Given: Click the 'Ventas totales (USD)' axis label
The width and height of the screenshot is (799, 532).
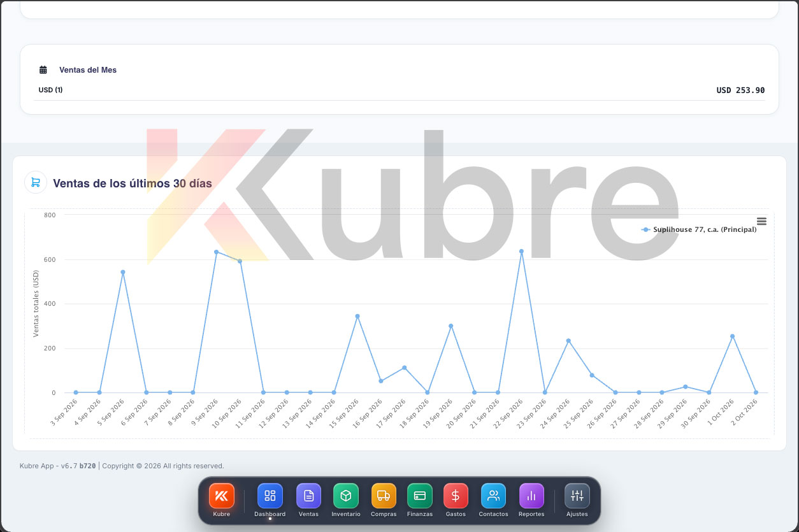Looking at the screenshot, I should pos(36,303).
